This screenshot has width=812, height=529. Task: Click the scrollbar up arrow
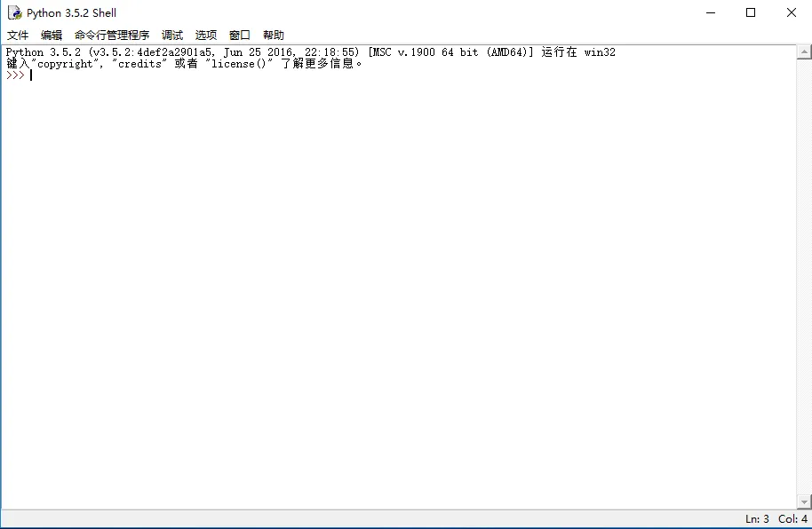click(804, 51)
